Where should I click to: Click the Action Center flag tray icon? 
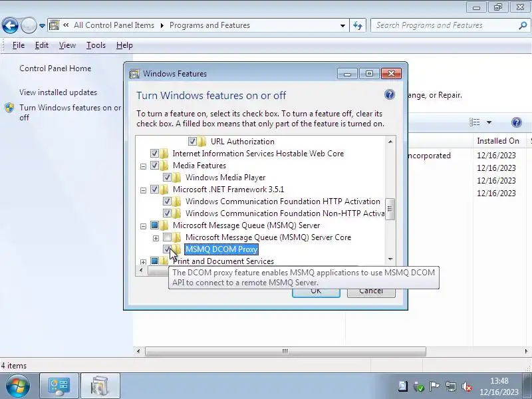[434, 386]
